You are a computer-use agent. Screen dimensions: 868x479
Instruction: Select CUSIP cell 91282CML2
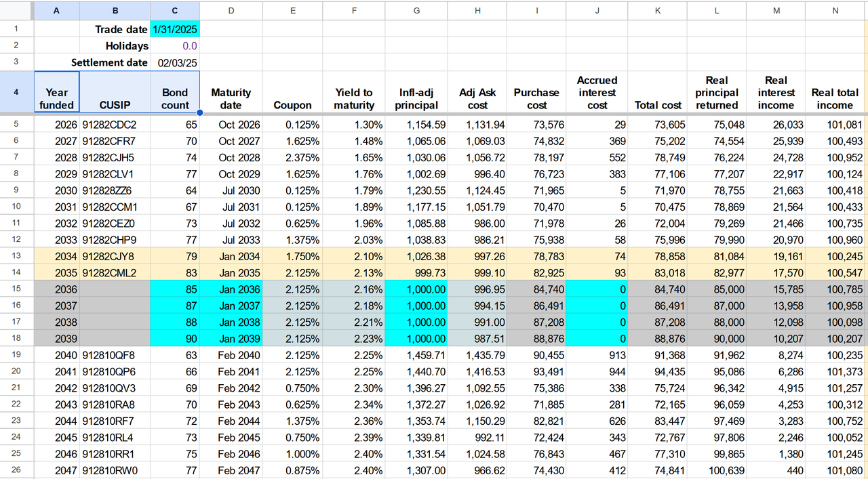pos(115,272)
